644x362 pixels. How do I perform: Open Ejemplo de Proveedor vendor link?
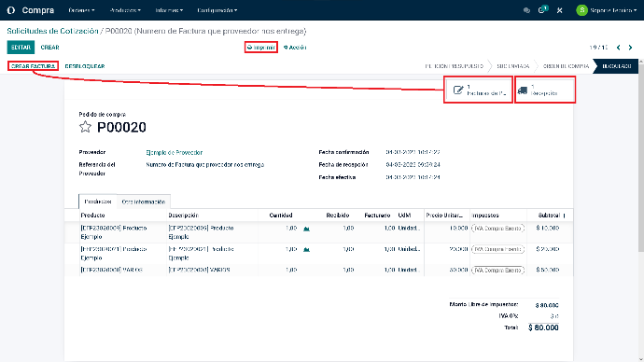175,153
